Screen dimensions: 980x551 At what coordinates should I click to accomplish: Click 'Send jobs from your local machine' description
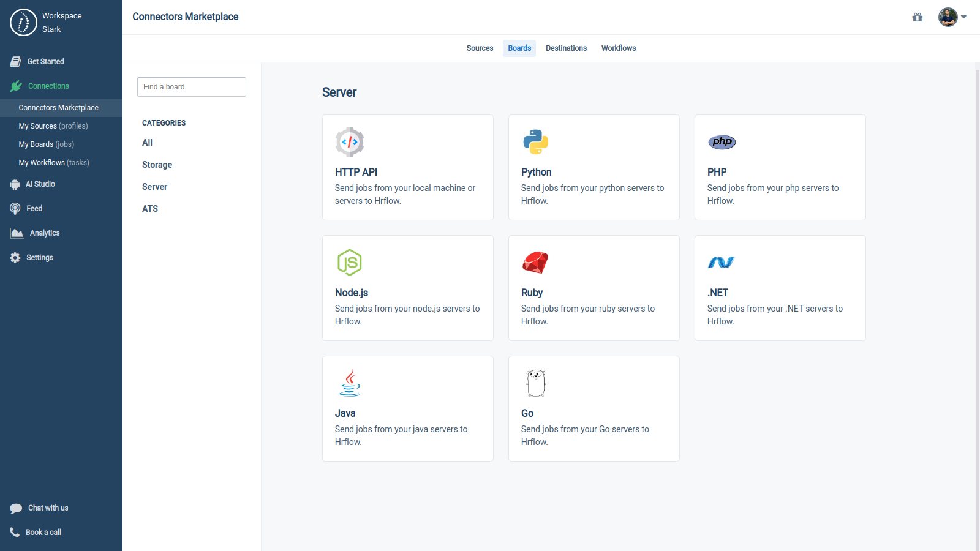pos(405,195)
